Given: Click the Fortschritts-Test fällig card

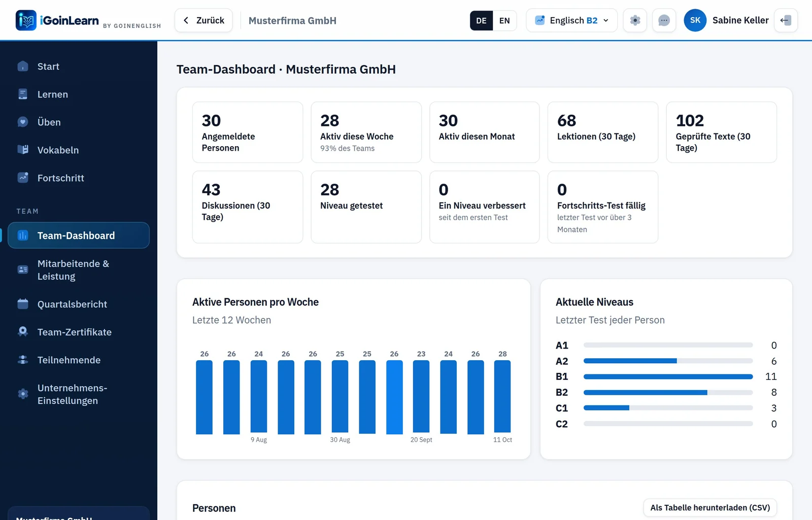Looking at the screenshot, I should (603, 207).
